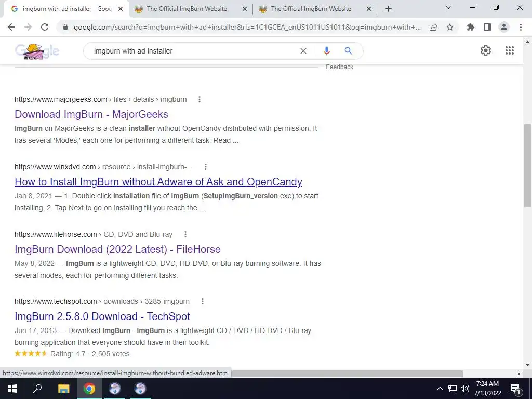Open File Explorer from the taskbar
The width and height of the screenshot is (532, 399).
click(63, 389)
